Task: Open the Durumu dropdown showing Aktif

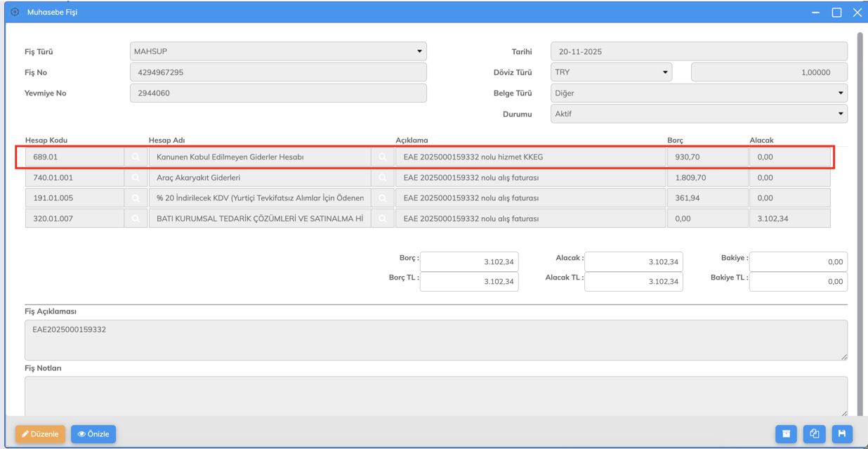Action: click(699, 114)
